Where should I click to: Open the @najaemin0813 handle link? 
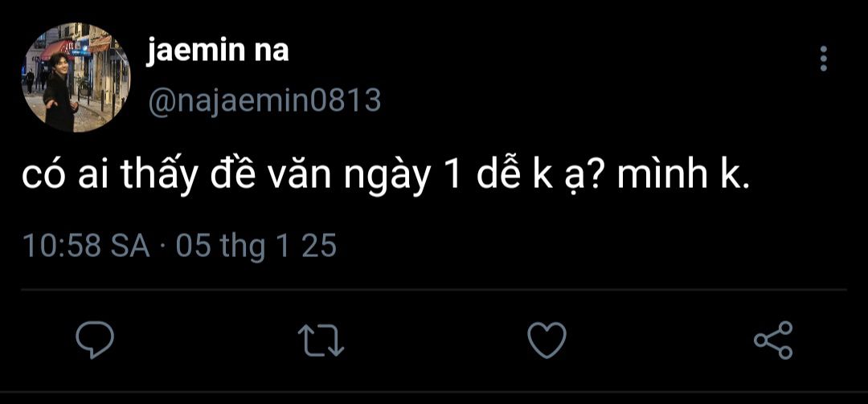pos(264,100)
